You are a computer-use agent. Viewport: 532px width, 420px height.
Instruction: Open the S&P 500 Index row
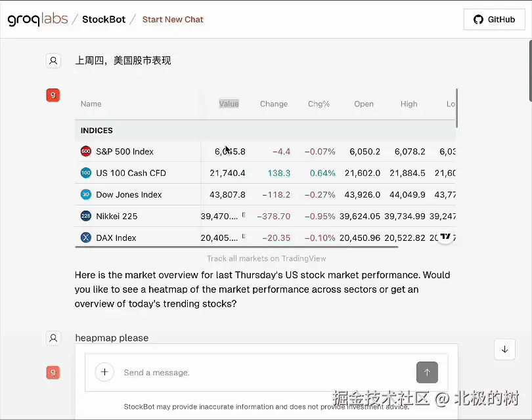coord(265,151)
